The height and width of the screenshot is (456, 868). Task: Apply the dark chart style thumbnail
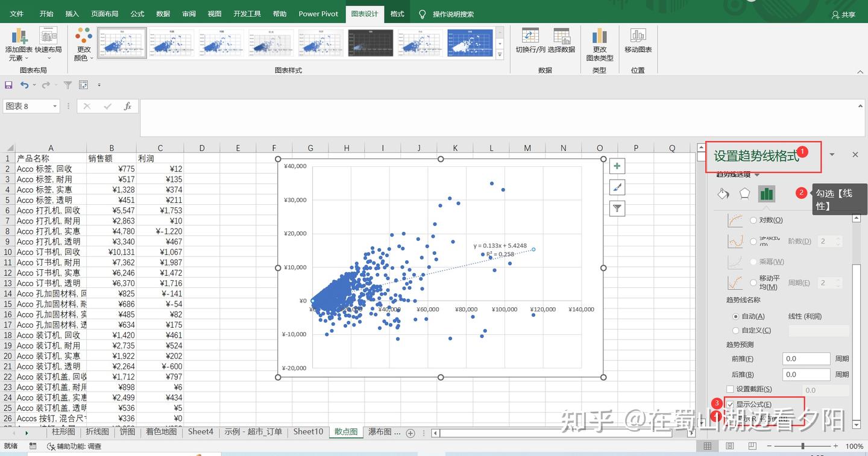click(x=371, y=43)
